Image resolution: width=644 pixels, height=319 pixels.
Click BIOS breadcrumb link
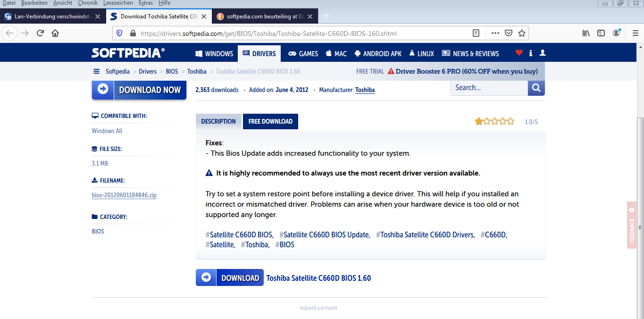tap(172, 72)
